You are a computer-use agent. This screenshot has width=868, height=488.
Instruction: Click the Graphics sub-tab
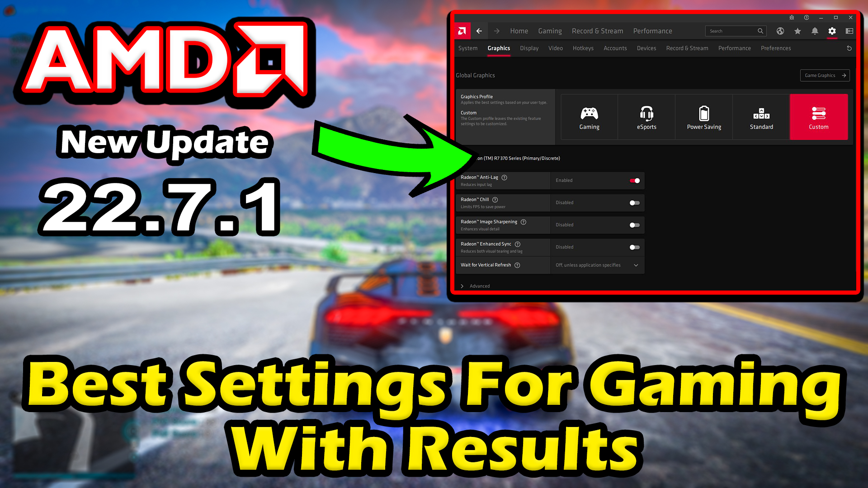tap(498, 47)
